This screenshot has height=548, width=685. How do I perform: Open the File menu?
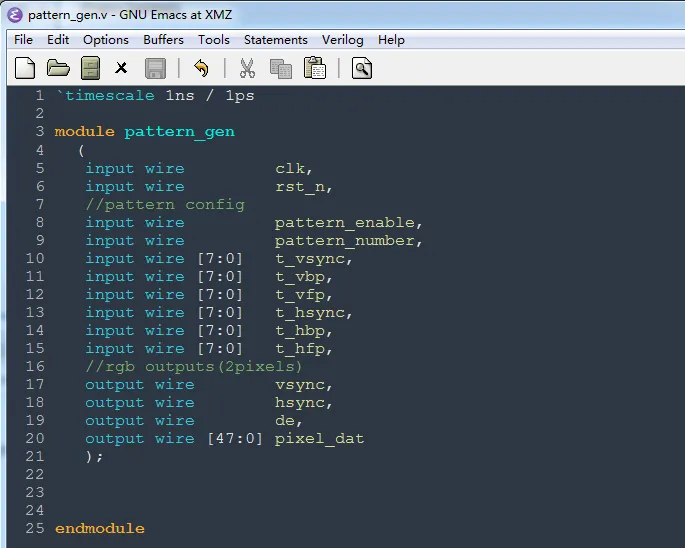(x=23, y=40)
